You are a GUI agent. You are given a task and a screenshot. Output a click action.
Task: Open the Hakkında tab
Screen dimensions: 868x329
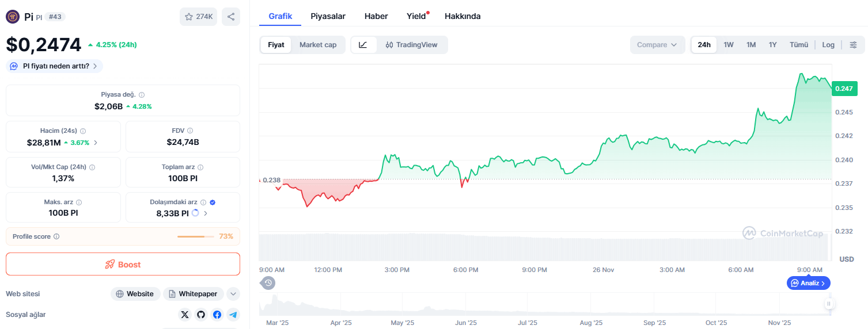point(463,16)
